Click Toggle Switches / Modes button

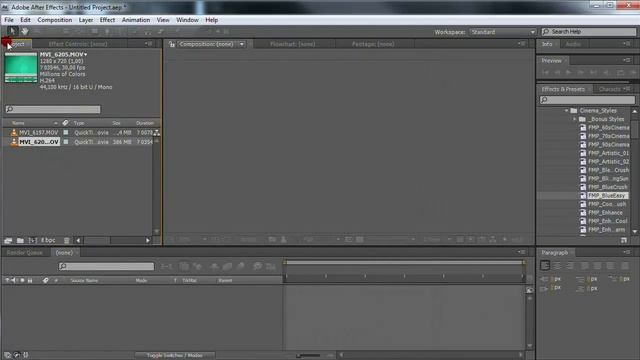tap(175, 356)
